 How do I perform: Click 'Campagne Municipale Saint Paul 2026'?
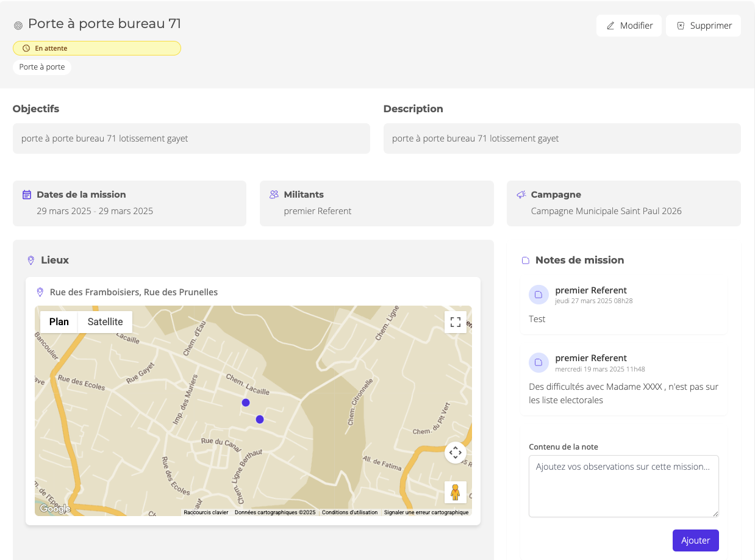coord(606,211)
